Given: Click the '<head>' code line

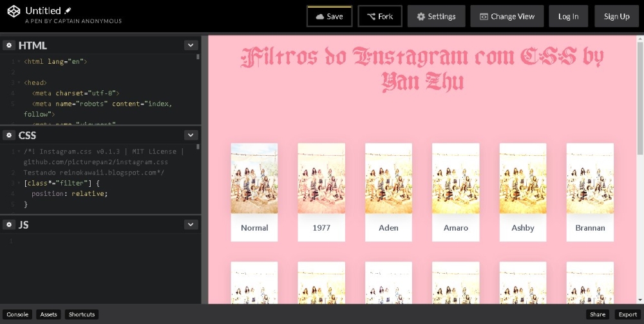Looking at the screenshot, I should pyautogui.click(x=35, y=82).
